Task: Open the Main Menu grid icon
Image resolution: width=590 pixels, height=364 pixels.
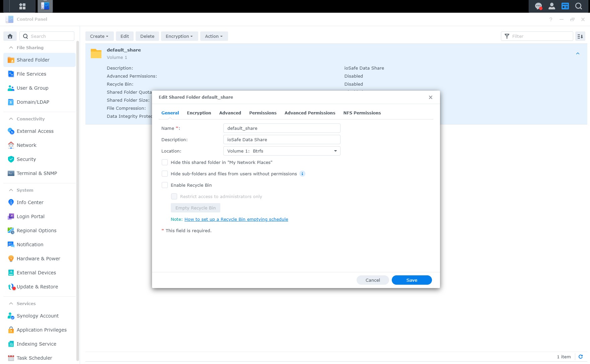Action: tap(22, 6)
